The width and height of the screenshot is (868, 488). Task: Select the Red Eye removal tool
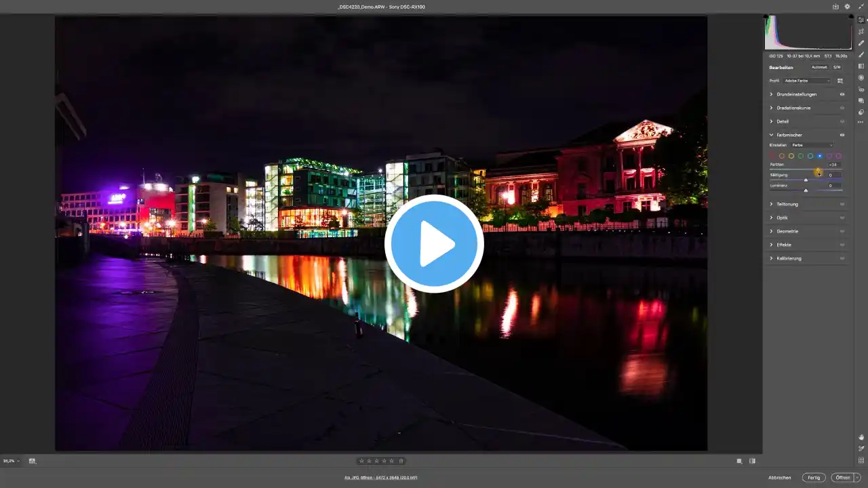coord(861,89)
